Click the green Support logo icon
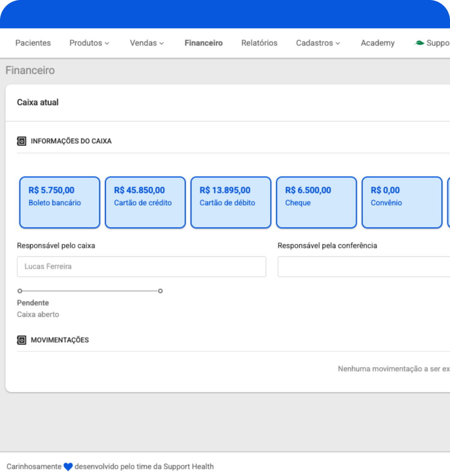Viewport: 450px width, 476px height. 419,43
